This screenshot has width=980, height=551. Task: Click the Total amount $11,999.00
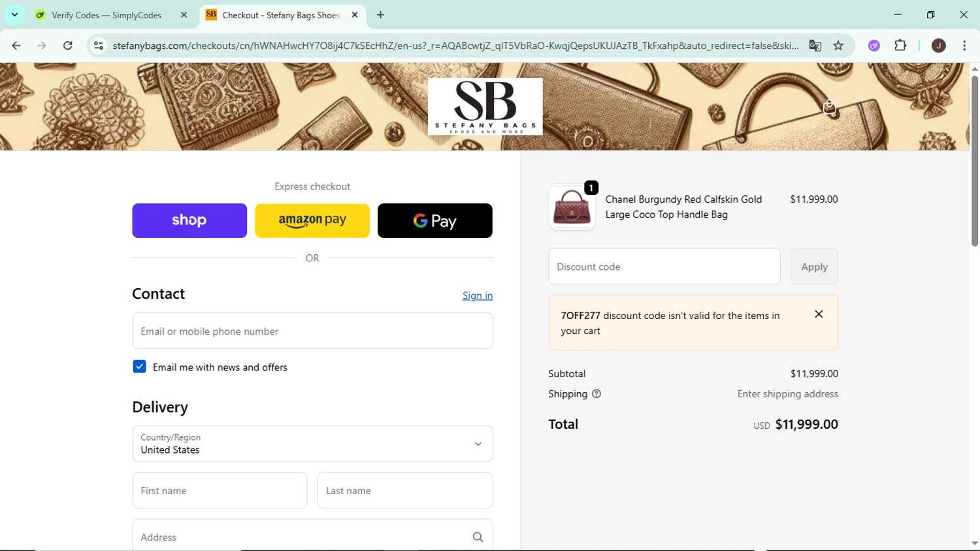click(806, 424)
